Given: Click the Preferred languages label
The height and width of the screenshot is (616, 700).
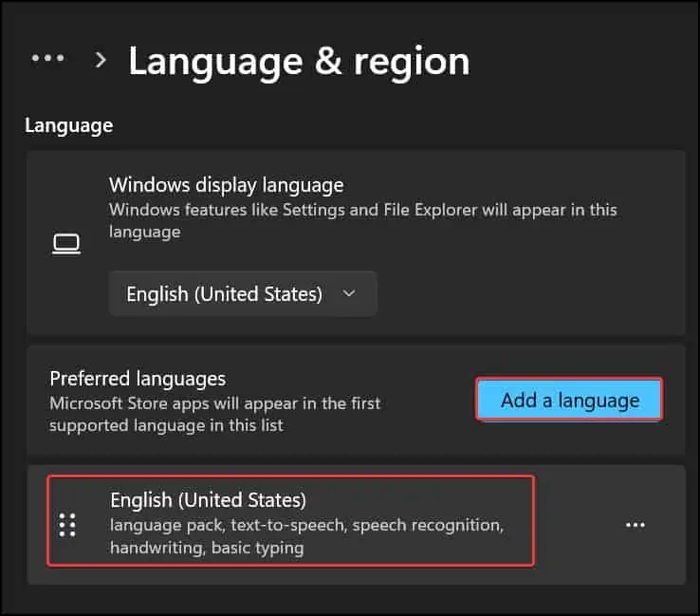Looking at the screenshot, I should pos(138,378).
